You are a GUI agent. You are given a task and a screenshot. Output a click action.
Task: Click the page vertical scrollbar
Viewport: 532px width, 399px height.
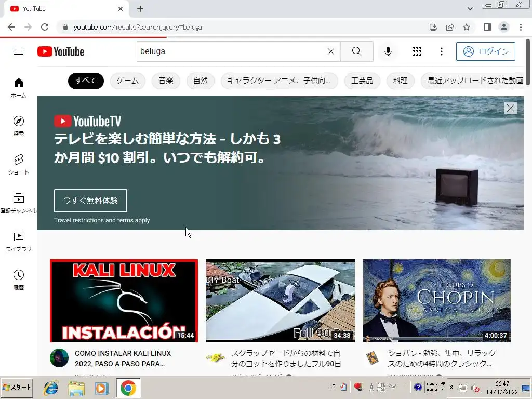528,62
